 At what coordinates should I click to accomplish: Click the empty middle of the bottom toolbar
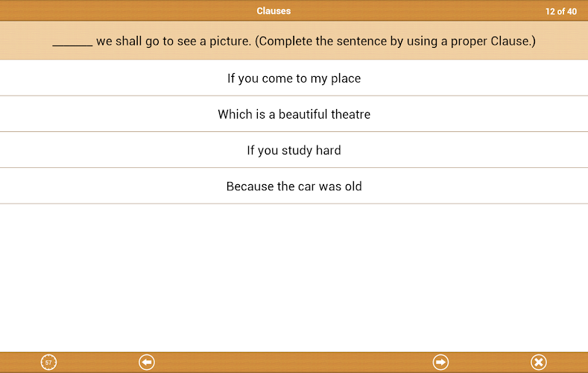294,363
